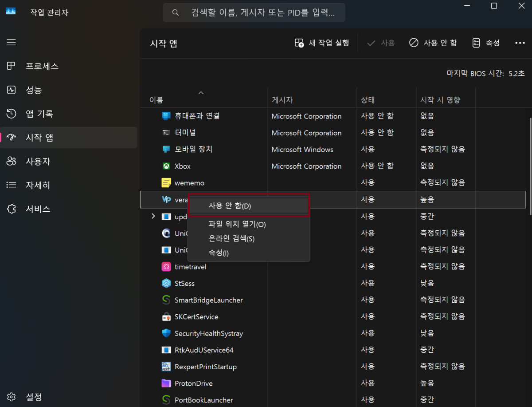
Task: Click 사용 안 함 status in 터미널 row
Action: point(377,133)
